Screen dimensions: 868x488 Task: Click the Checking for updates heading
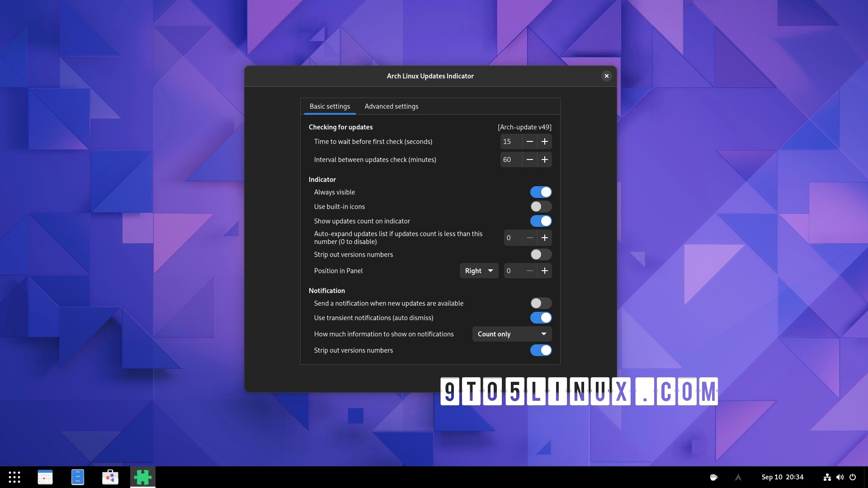coord(341,127)
